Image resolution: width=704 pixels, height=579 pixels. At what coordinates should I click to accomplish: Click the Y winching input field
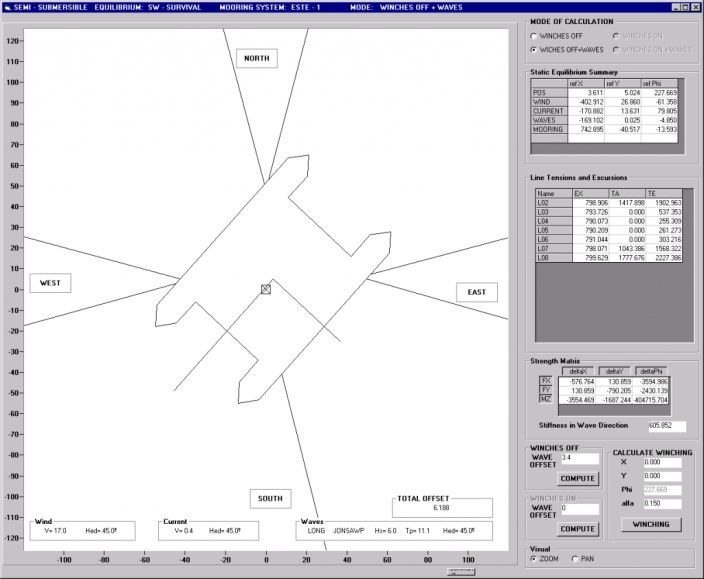662,476
